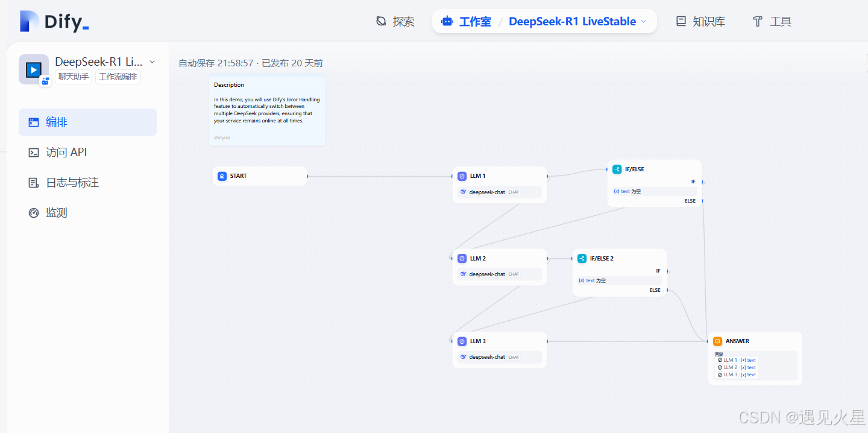The height and width of the screenshot is (433, 868).
Task: Click the text 为空 condition in IF/ELSE
Action: (655, 191)
